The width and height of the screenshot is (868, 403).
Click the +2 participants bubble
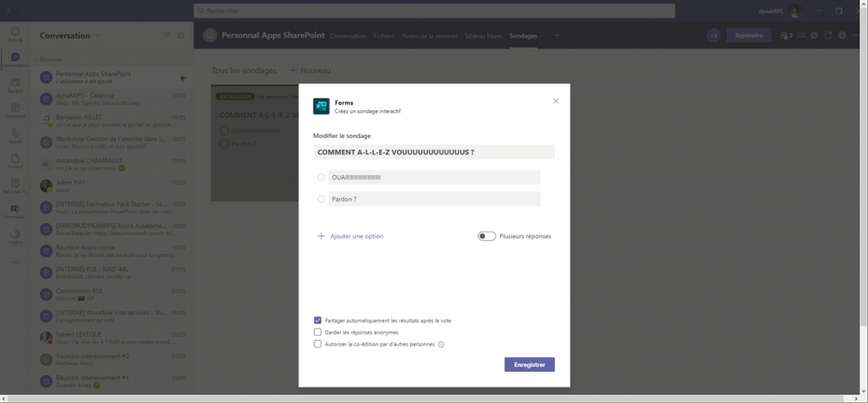point(714,36)
